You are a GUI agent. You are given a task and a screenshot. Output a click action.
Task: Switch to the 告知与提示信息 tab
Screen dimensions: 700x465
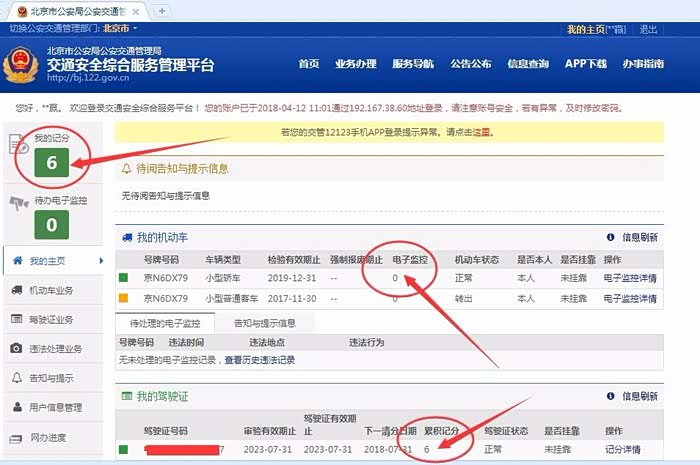[264, 323]
